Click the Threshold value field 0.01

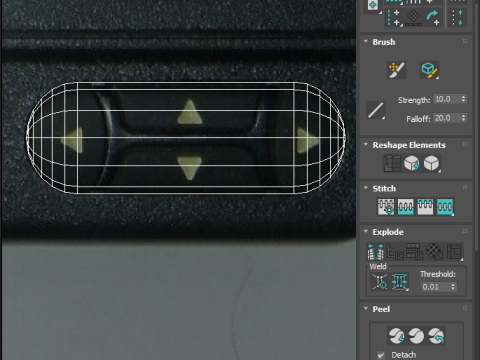[436, 287]
